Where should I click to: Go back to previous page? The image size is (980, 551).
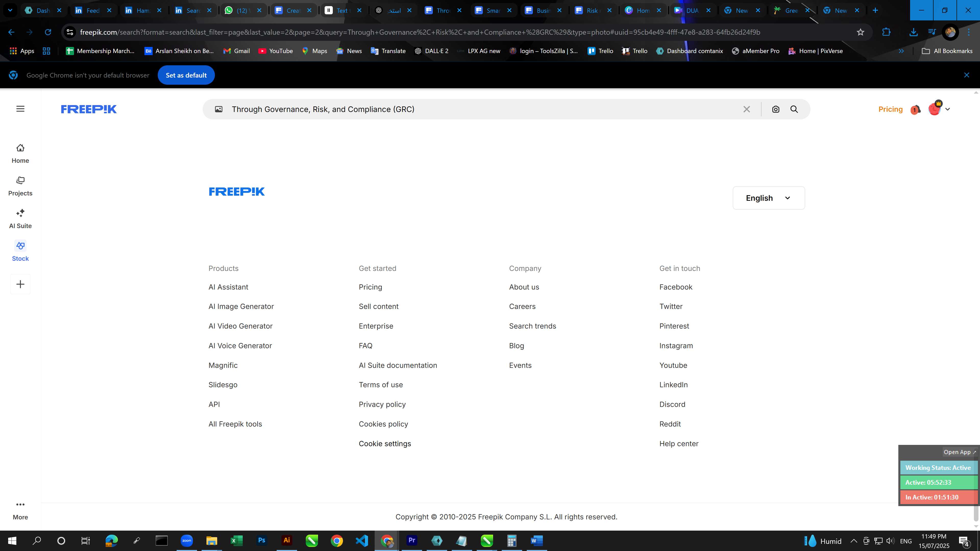pyautogui.click(x=11, y=32)
